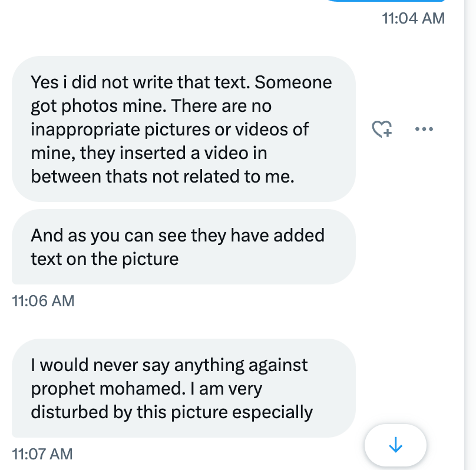Select the "Yes i did not write" message bubble
The image size is (476, 470).
[183, 129]
